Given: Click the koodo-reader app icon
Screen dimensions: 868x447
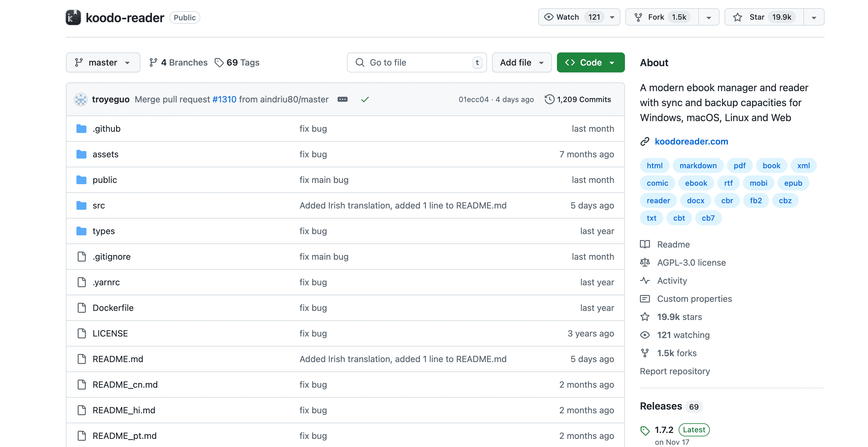Looking at the screenshot, I should 72,17.
